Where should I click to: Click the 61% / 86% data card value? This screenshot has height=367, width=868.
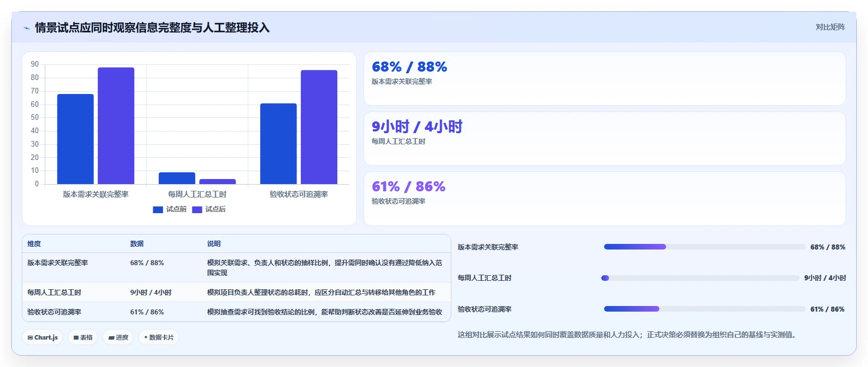(409, 187)
